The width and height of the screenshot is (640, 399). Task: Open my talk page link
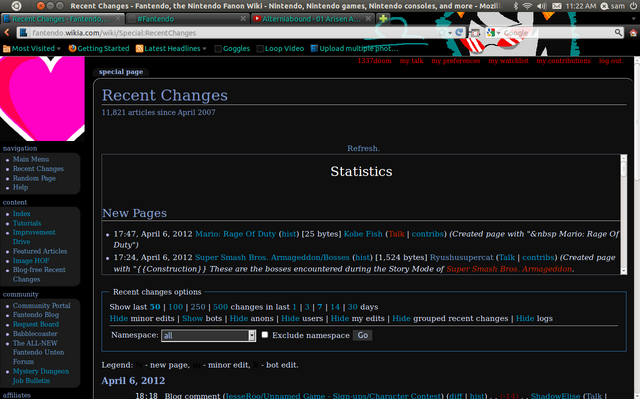coord(411,61)
